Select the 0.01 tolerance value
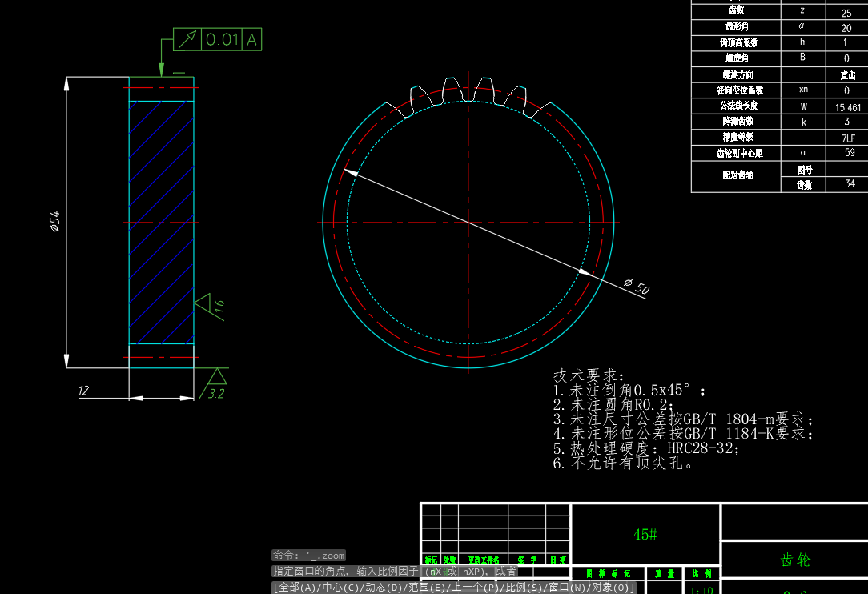Viewport: 868px width, 594px height. pyautogui.click(x=222, y=39)
